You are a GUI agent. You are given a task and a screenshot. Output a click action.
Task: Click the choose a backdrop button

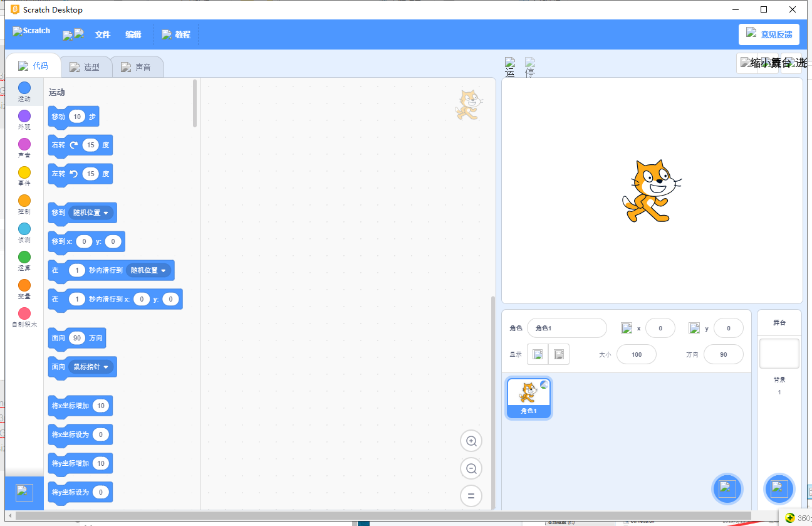779,488
